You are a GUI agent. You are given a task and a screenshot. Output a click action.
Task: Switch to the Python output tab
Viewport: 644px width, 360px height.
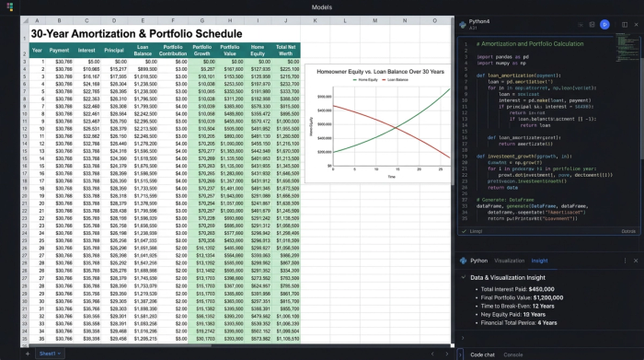(479, 261)
